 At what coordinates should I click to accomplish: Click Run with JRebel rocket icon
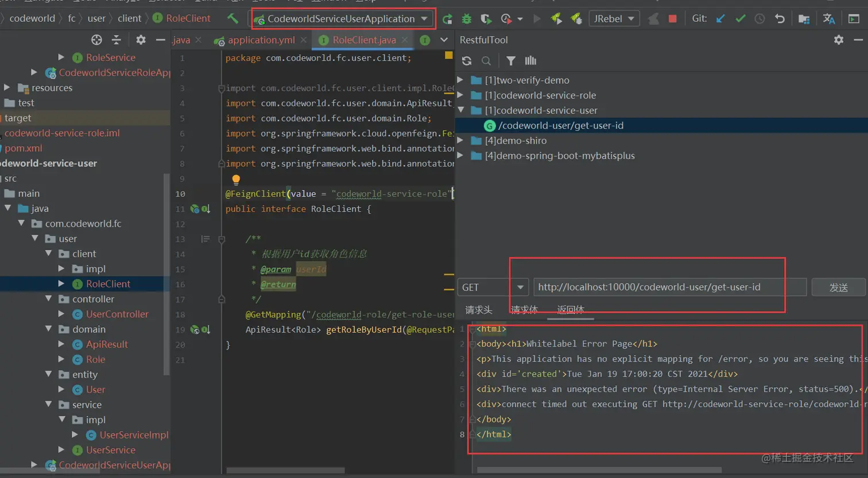(556, 19)
